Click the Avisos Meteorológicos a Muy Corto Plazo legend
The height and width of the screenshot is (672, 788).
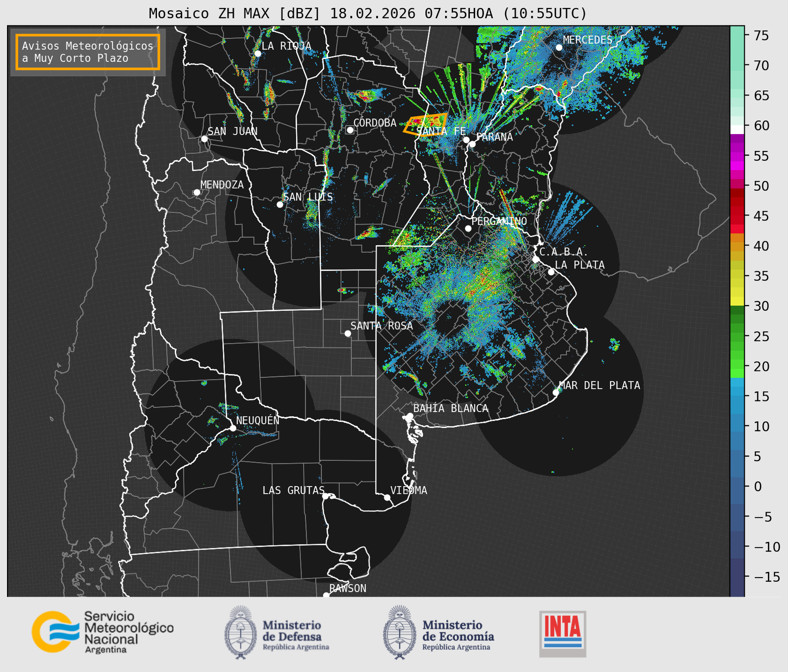tap(88, 52)
